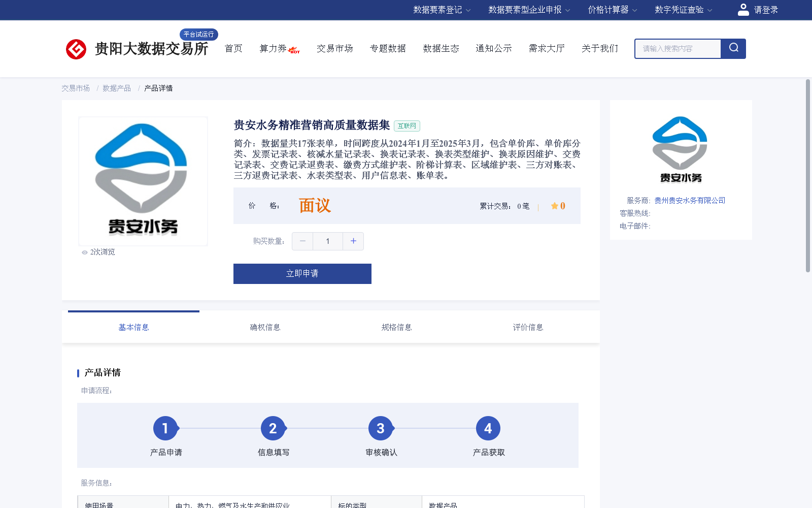Click the 客服热线 label
This screenshot has height=508, width=812.
pyautogui.click(x=635, y=213)
